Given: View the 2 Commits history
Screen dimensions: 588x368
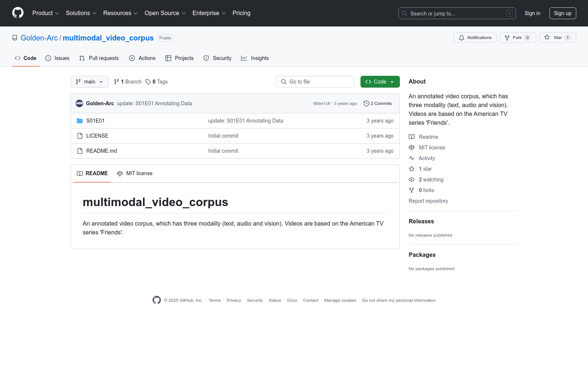Looking at the screenshot, I should pyautogui.click(x=377, y=103).
